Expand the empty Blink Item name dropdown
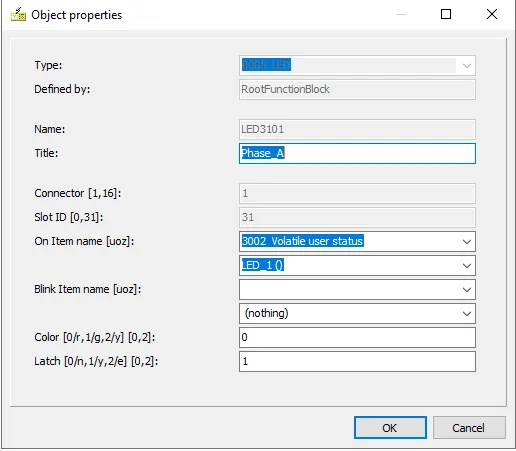Viewport: 516px width, 451px height. click(467, 289)
